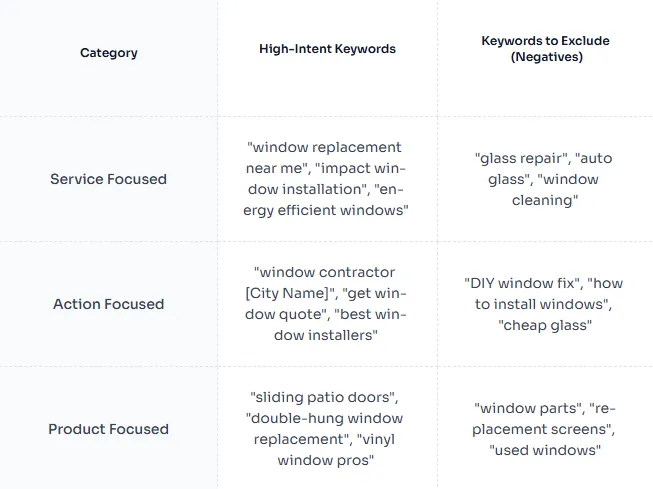Select the Service Focused row label

[x=109, y=179]
